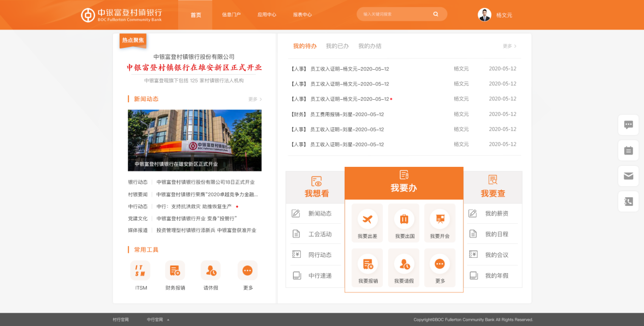Open the 信息门户 navigation menu
This screenshot has height=326, width=644.
pos(231,15)
